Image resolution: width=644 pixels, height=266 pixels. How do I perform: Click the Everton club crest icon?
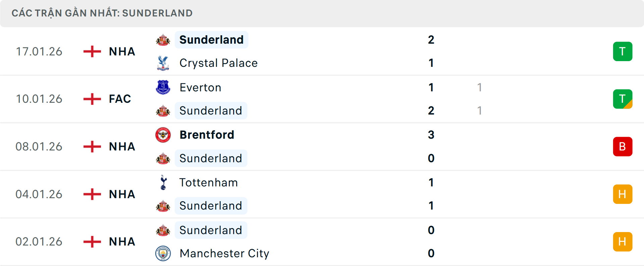tap(163, 87)
